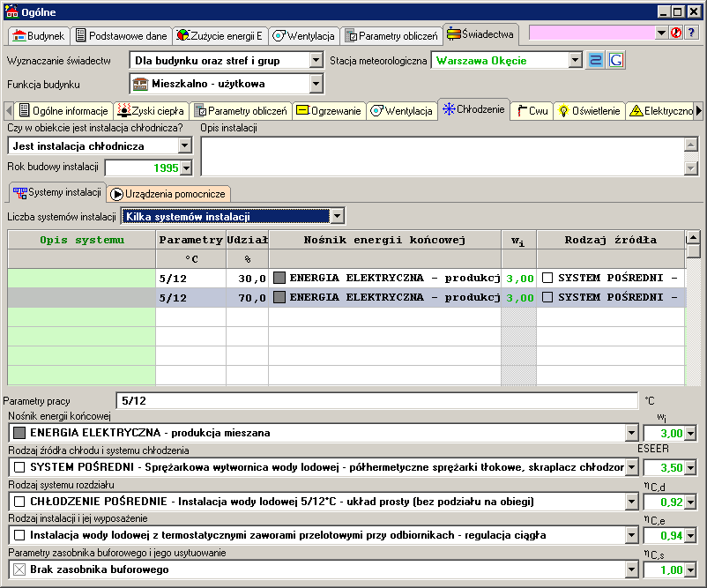
Task: Click Opis instalacji scrollbar up arrow
Action: click(691, 145)
